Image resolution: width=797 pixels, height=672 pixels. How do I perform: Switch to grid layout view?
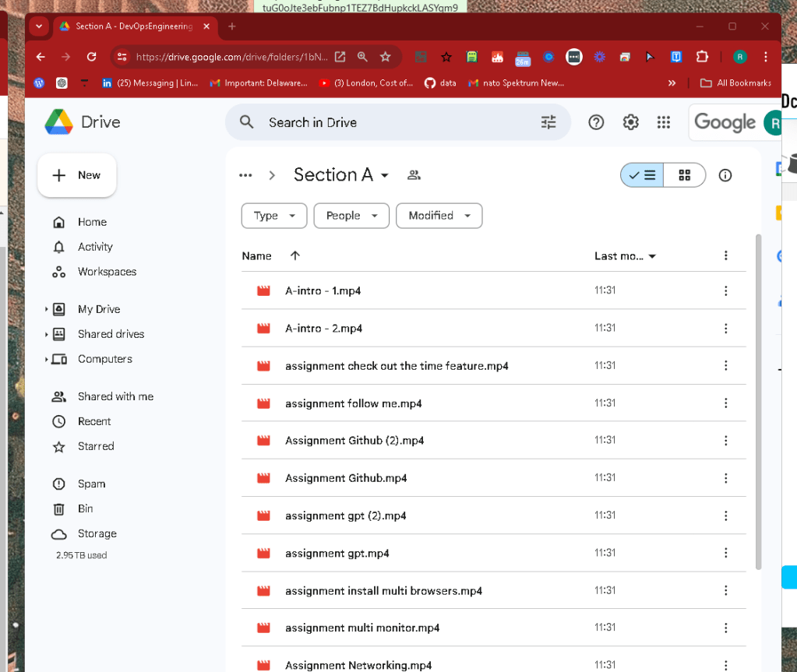click(685, 175)
